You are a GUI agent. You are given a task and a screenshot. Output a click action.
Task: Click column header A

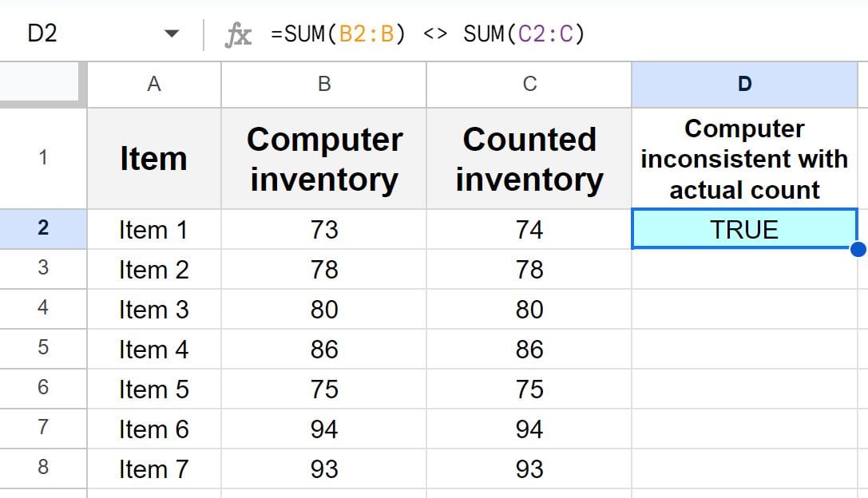coord(153,83)
